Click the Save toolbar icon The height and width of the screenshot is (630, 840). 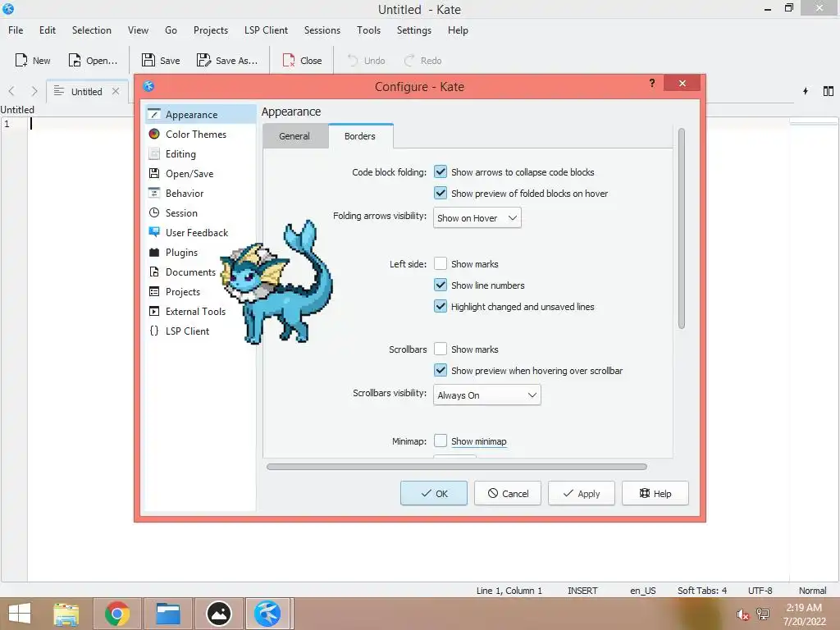pos(148,60)
